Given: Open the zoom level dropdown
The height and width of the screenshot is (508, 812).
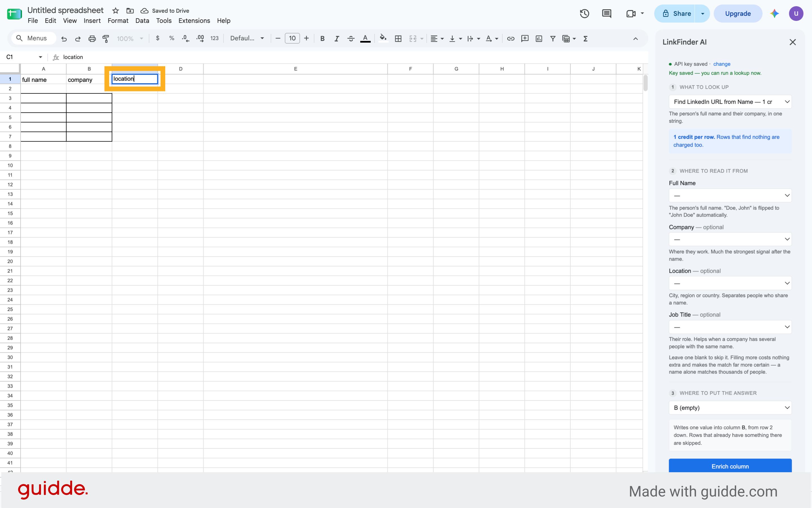Looking at the screenshot, I should (130, 39).
